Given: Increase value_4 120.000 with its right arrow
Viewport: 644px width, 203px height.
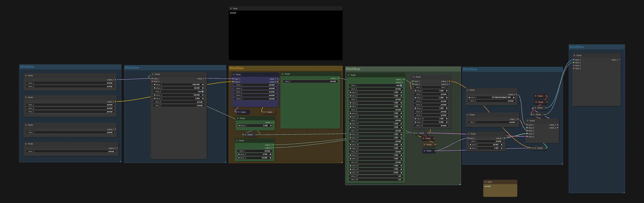Looking at the screenshot, I should point(203,95).
